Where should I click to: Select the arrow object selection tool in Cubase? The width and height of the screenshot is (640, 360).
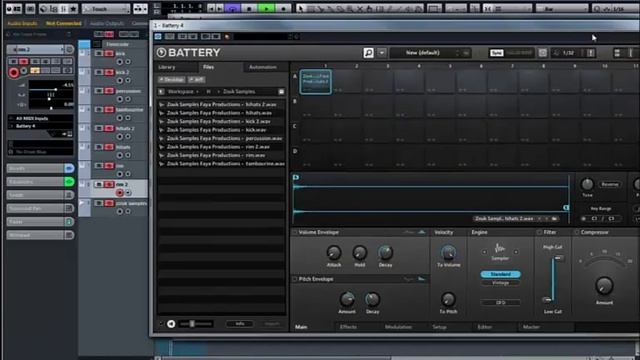coord(300,9)
